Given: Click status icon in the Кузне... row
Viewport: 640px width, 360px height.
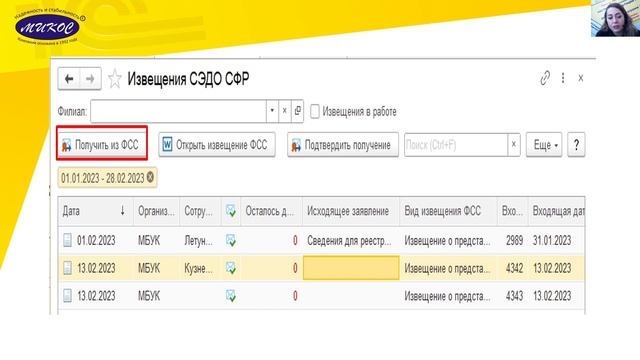Looking at the screenshot, I should 231,268.
